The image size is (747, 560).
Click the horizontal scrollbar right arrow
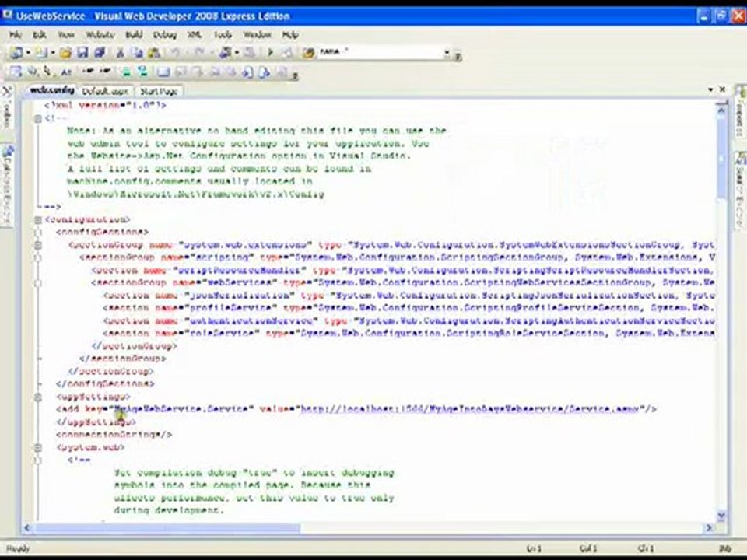(x=709, y=527)
